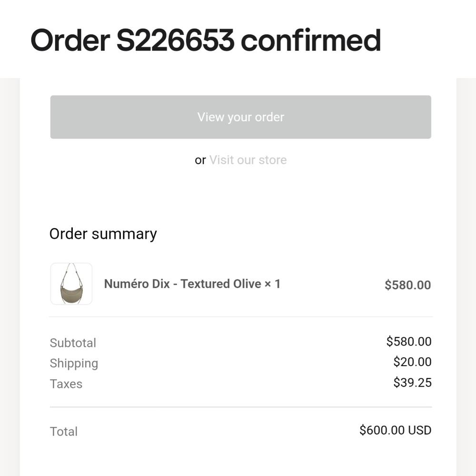Click the "Total" label
The image size is (476, 476).
pyautogui.click(x=64, y=432)
